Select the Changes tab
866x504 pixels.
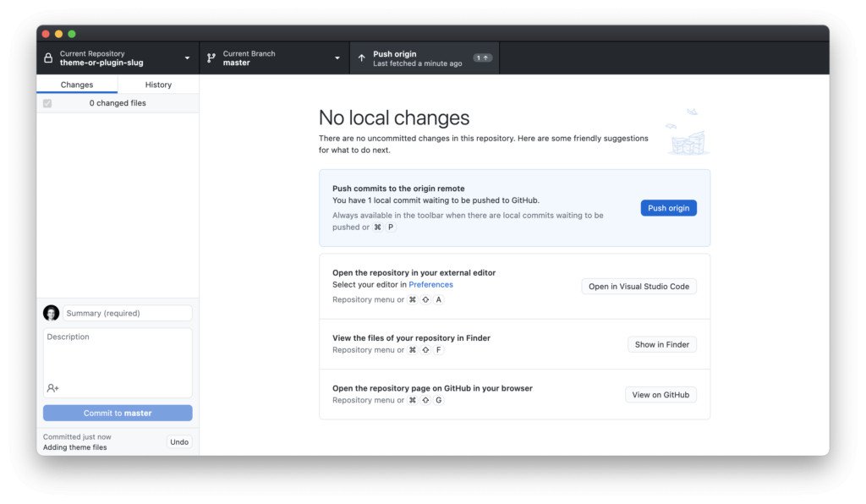pos(76,85)
